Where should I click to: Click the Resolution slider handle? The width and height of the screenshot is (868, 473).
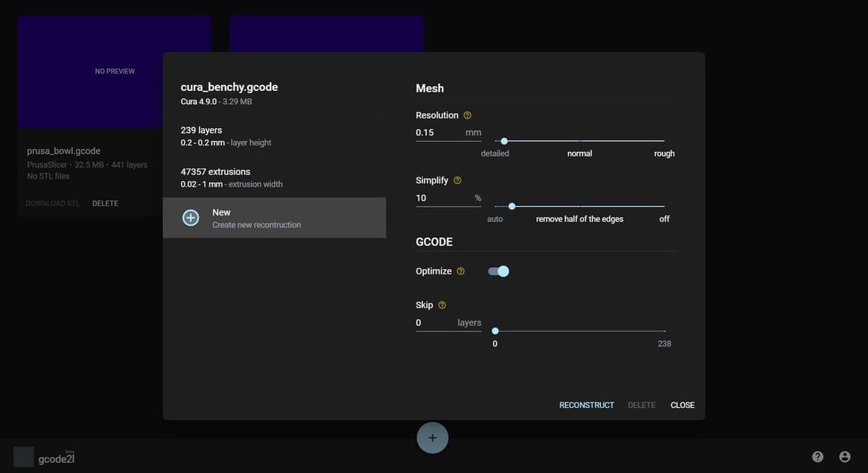(x=504, y=141)
